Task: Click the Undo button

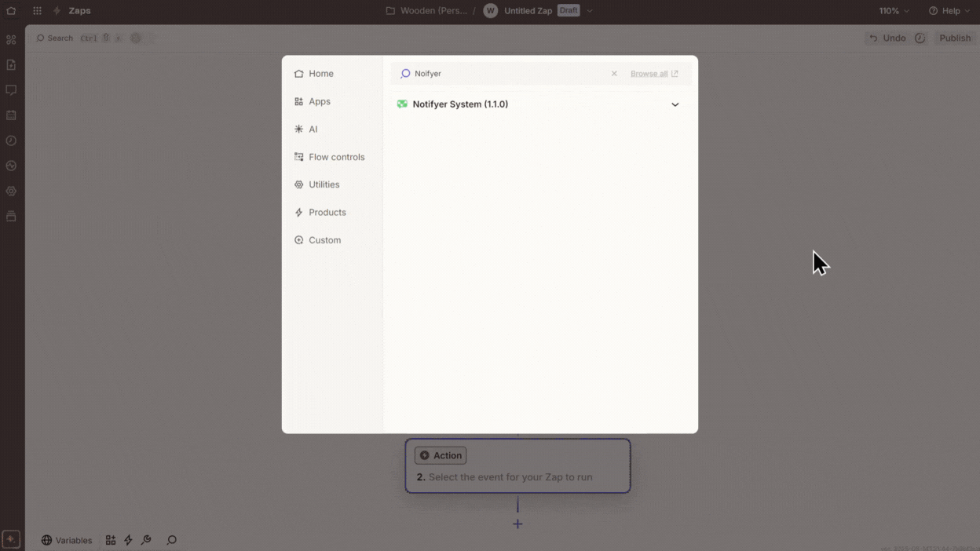Action: pos(887,38)
